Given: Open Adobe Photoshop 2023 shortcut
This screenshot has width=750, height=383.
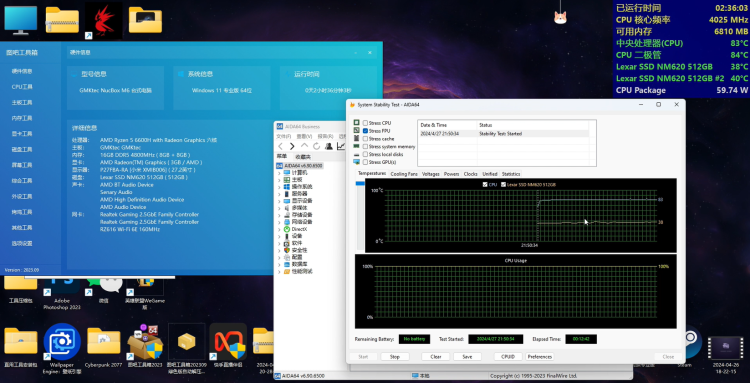Looking at the screenshot, I should [62, 292].
